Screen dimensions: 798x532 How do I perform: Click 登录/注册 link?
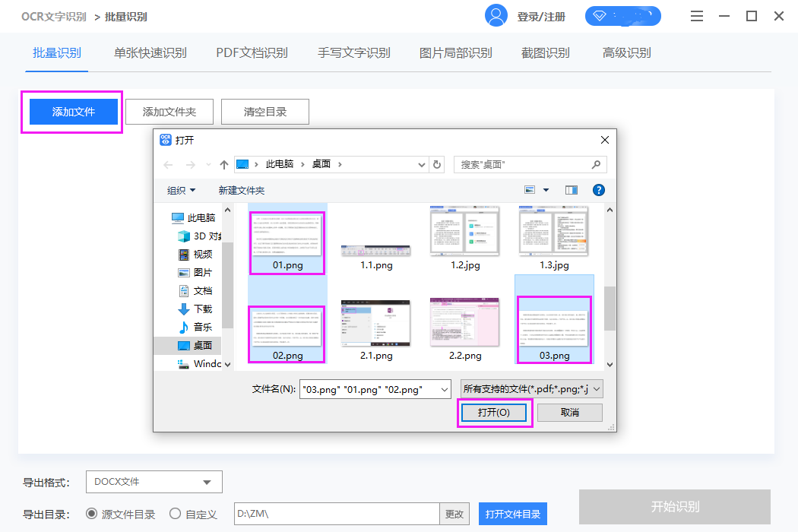point(541,17)
